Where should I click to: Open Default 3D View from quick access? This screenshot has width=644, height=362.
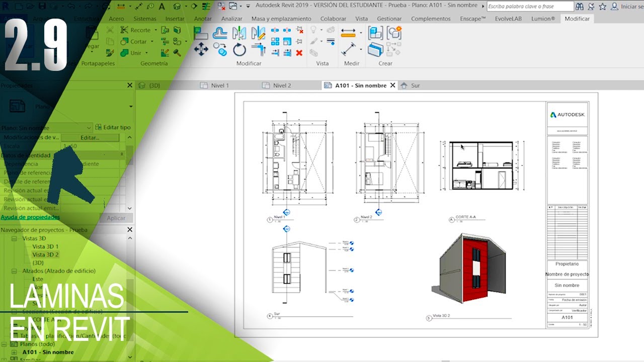click(177, 7)
